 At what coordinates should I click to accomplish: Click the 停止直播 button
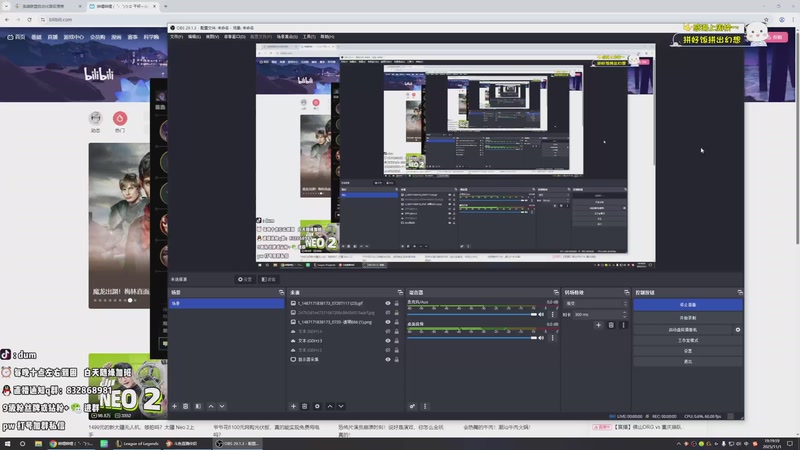click(687, 304)
